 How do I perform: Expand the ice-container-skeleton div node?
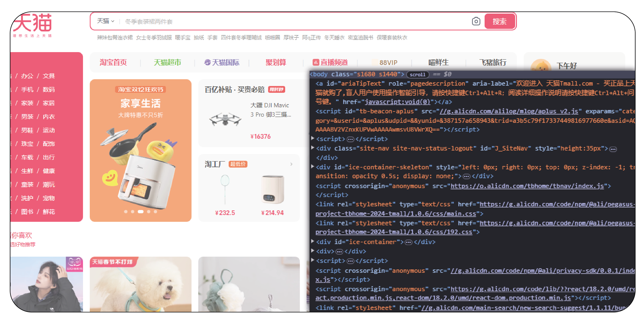312,167
